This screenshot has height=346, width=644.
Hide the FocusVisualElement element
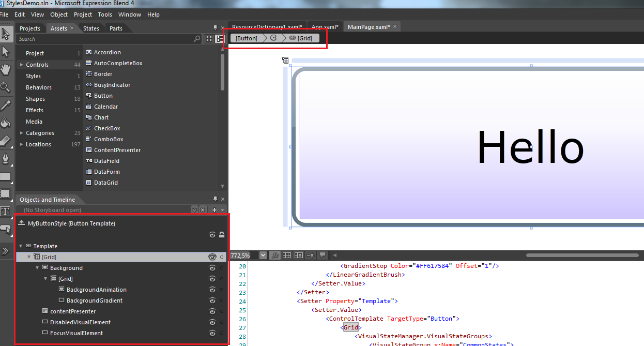click(212, 333)
